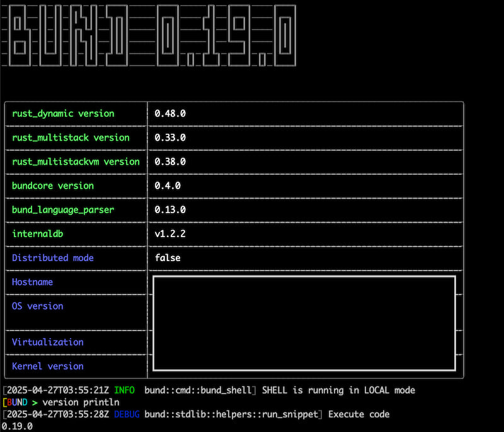Click the Kernel version label
Viewport: 504px width, 432px height.
point(47,366)
